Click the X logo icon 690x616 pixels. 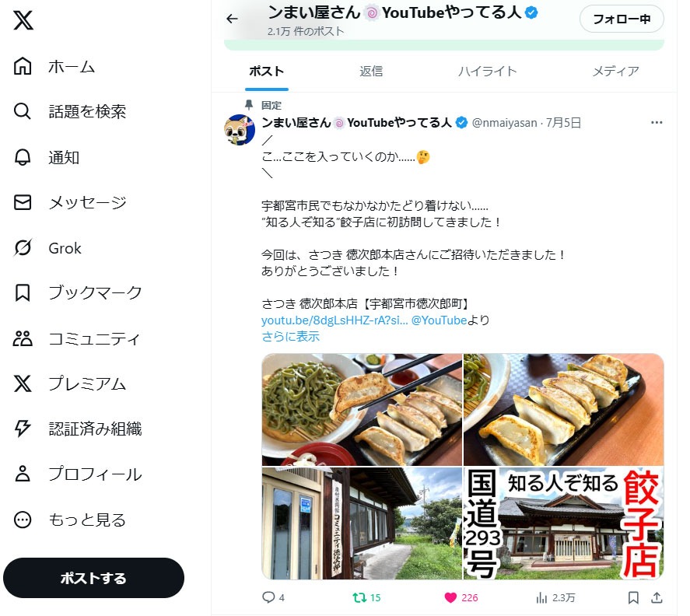click(x=23, y=19)
